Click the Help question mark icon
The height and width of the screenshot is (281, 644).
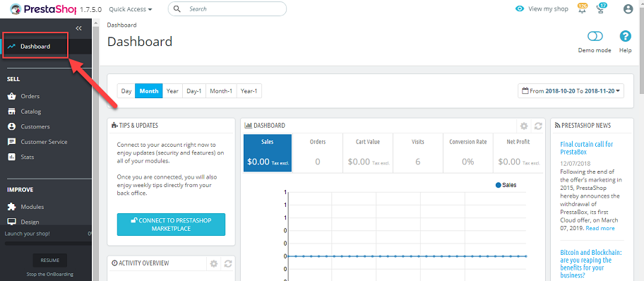[625, 36]
